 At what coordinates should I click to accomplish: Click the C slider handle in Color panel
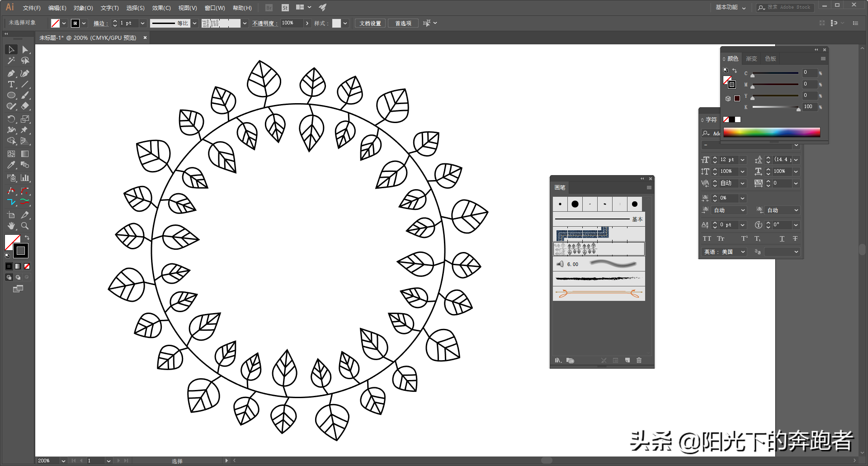pos(752,76)
